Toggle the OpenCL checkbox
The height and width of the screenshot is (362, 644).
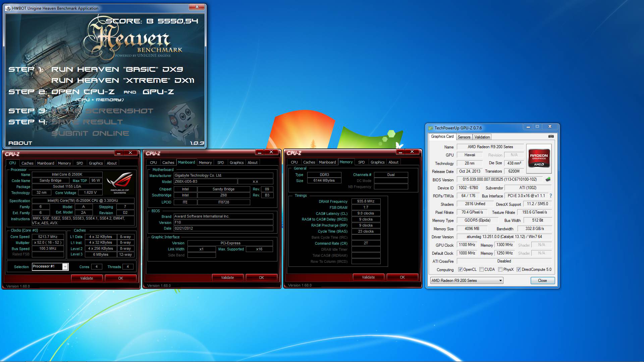(460, 269)
